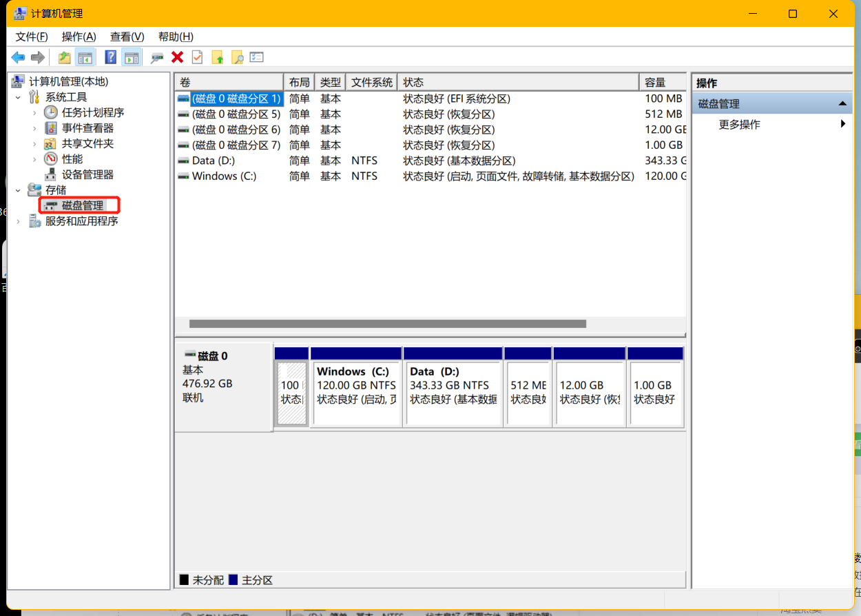The image size is (861, 616).
Task: Collapse the 磁盘管理 actions section arrow
Action: point(842,103)
